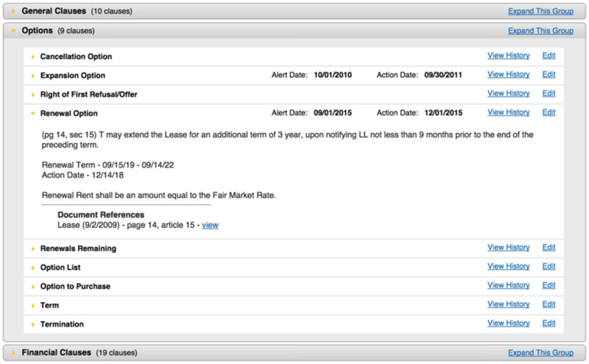589x364 pixels.
Task: Expand Right of First Refusal/Offer arrow
Action: pos(33,94)
